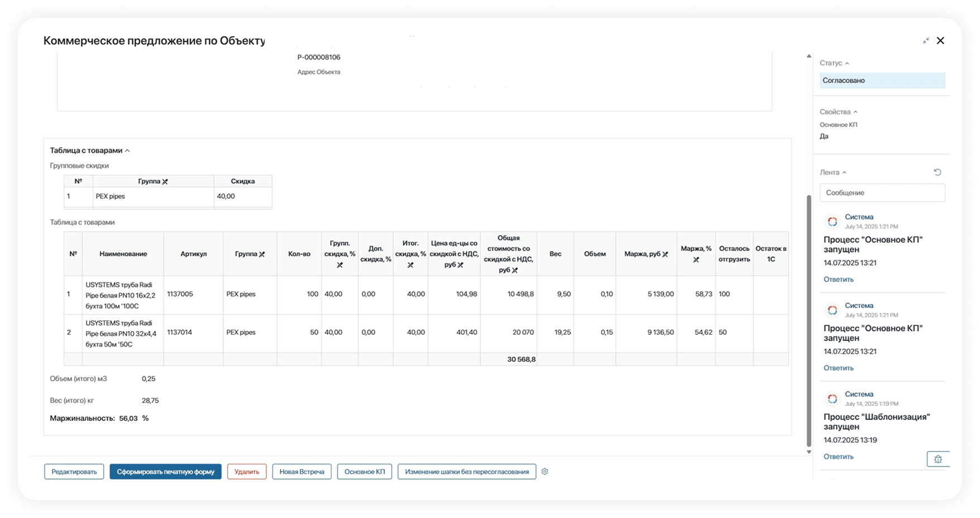Click pin icon under Групп. скидка, % header
The image size is (980, 518).
tap(339, 265)
